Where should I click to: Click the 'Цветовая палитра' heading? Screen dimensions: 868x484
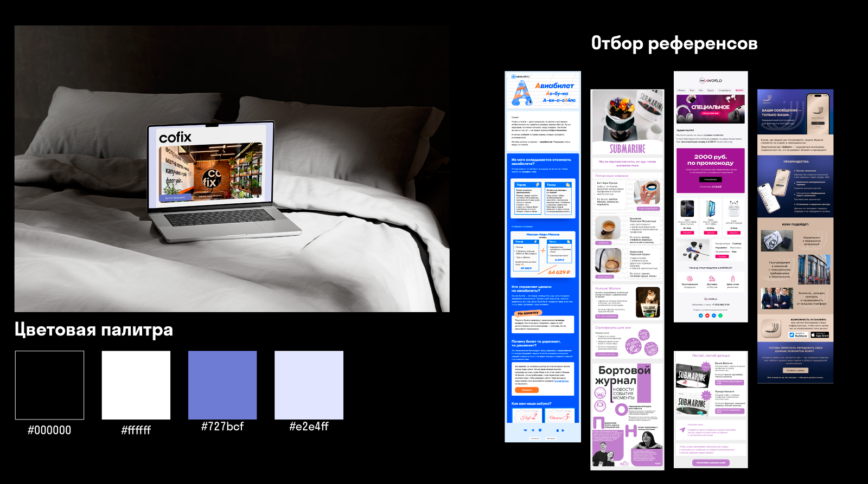click(x=93, y=330)
